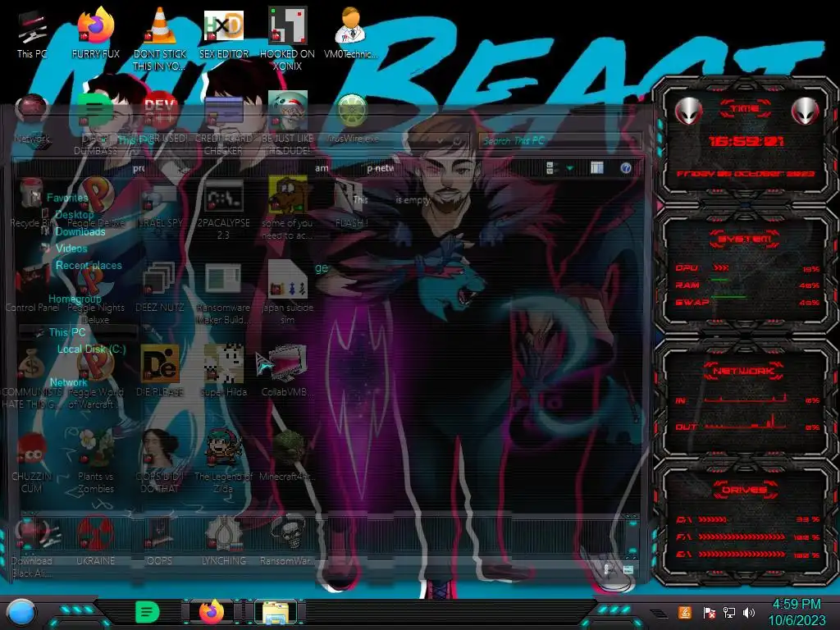Select Desktop in Explorer navigation pane
The height and width of the screenshot is (630, 840).
click(x=75, y=214)
